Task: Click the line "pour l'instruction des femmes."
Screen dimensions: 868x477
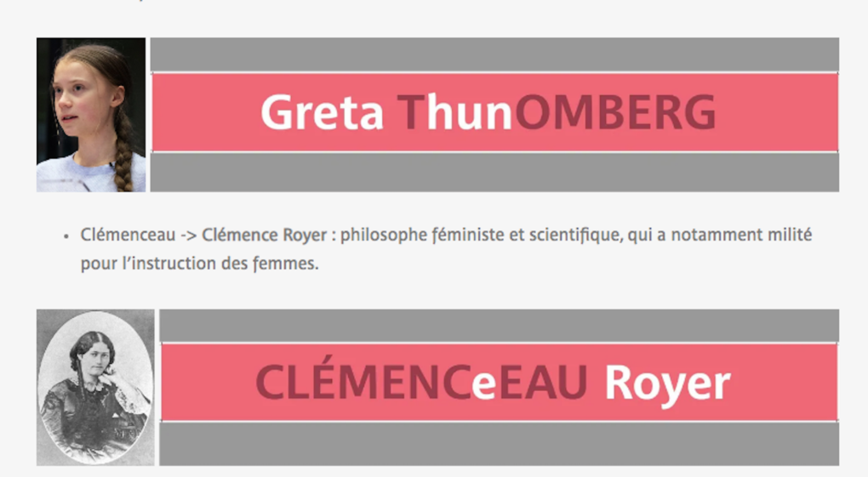Action: (x=199, y=263)
